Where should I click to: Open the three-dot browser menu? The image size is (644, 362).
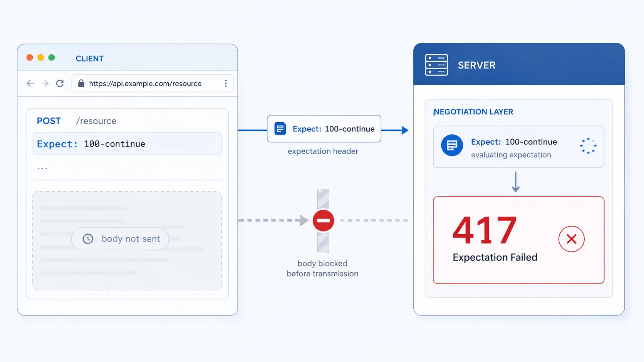(x=226, y=83)
